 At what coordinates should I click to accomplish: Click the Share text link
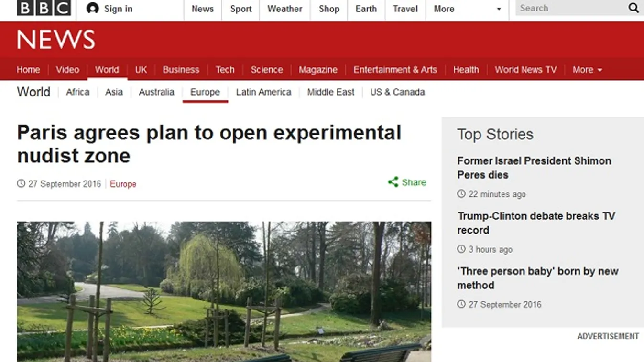(x=414, y=182)
